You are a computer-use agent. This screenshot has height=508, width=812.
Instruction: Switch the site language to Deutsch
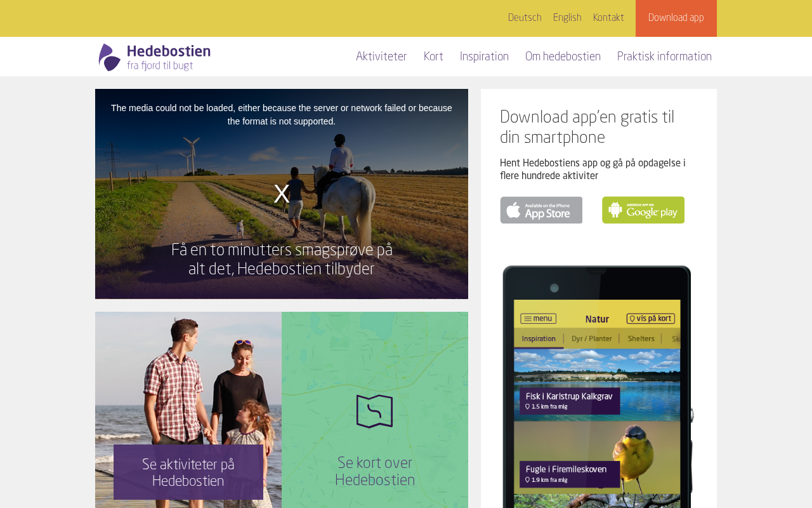click(525, 18)
